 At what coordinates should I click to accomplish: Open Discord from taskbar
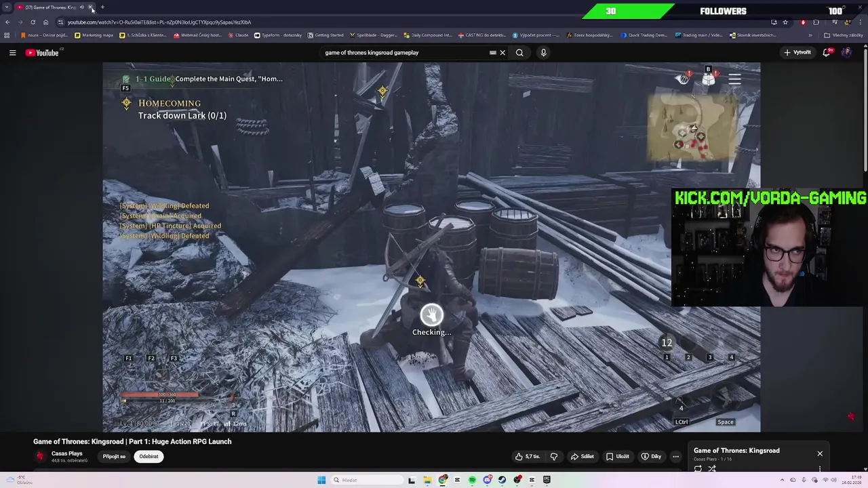487,480
